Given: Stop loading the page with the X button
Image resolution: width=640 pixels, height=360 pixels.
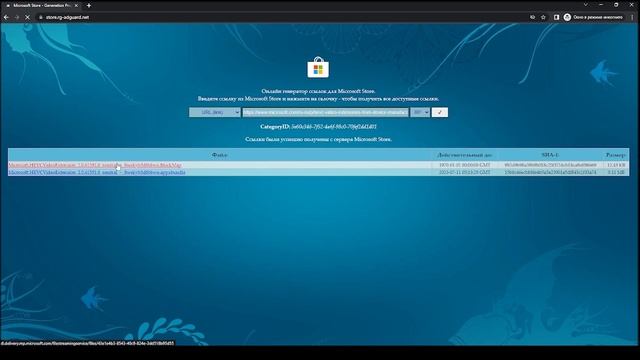Looking at the screenshot, I should [x=27, y=17].
